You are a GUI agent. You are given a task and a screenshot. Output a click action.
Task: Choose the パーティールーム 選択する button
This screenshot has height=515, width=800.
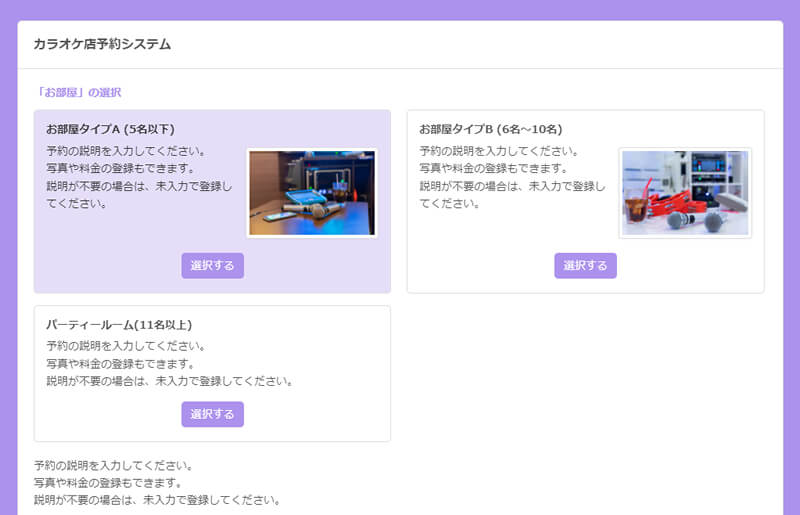coord(212,414)
